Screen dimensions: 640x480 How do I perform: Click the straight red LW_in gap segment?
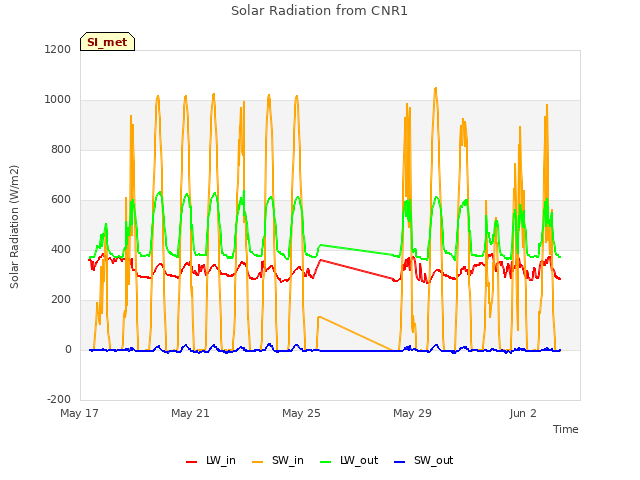point(357,269)
